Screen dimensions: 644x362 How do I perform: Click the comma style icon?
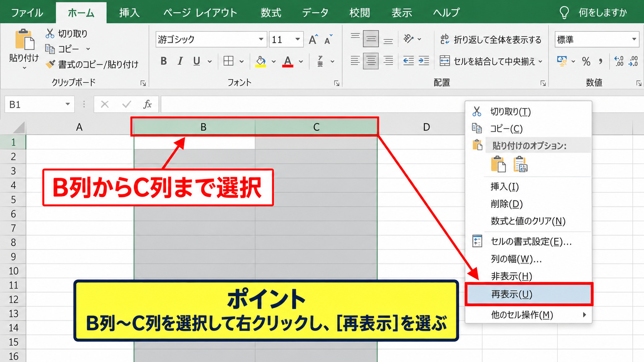tap(600, 61)
